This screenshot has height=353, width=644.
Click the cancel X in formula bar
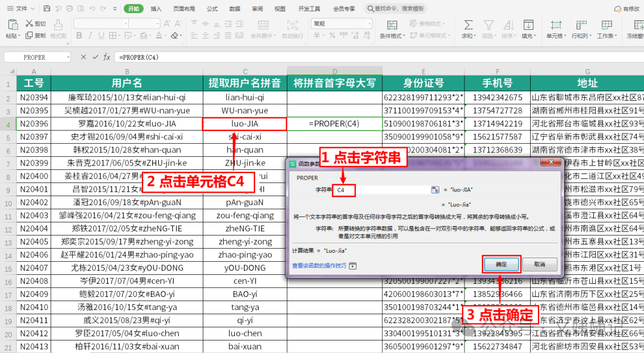tap(83, 57)
